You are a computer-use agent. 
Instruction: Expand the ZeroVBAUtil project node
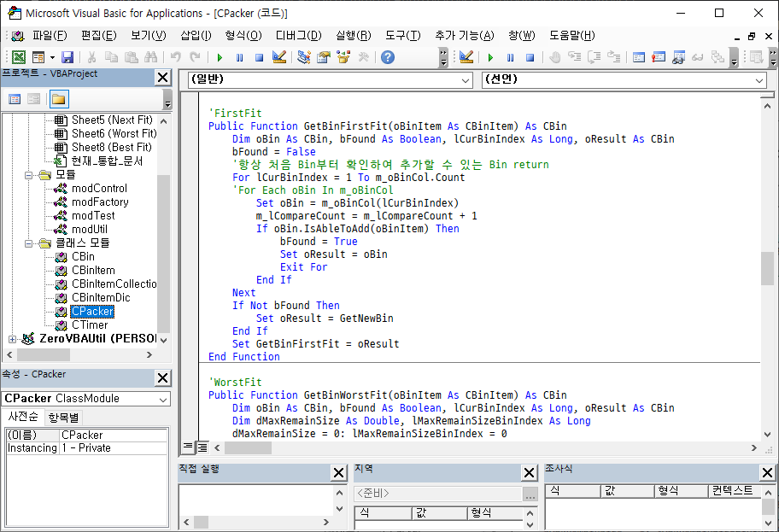pos(13,339)
